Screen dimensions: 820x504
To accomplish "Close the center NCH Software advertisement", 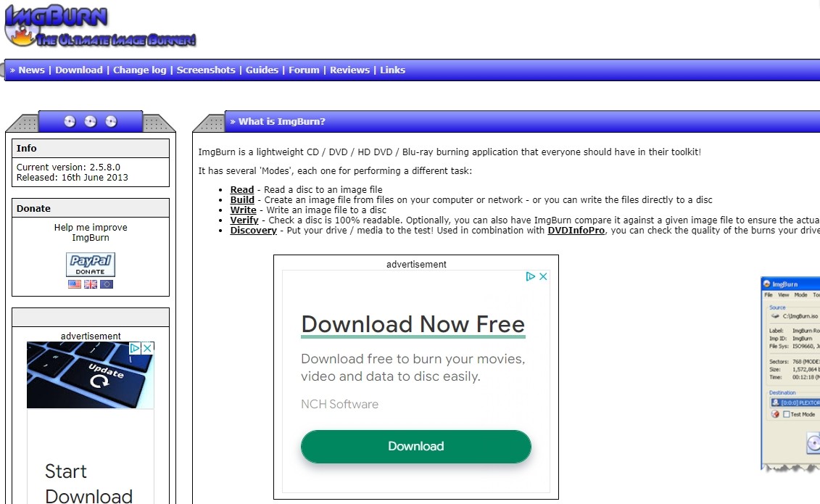I will click(543, 276).
